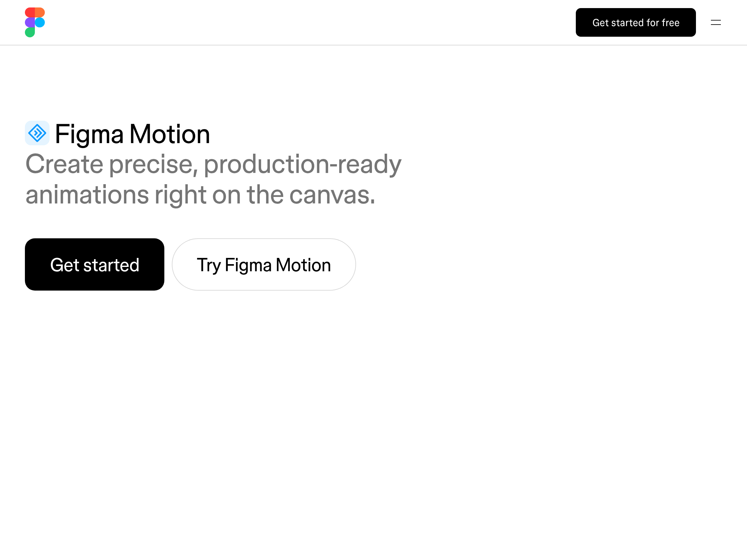Click the word animations in the subtitle
The width and height of the screenshot is (747, 560).
87,195
